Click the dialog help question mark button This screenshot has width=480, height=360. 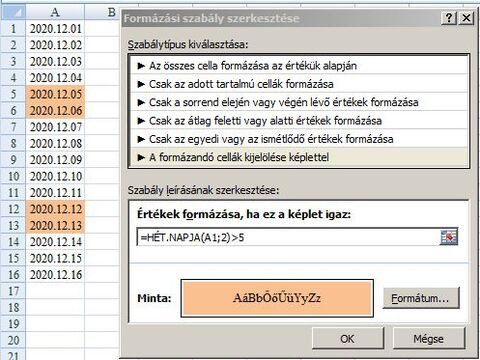449,18
